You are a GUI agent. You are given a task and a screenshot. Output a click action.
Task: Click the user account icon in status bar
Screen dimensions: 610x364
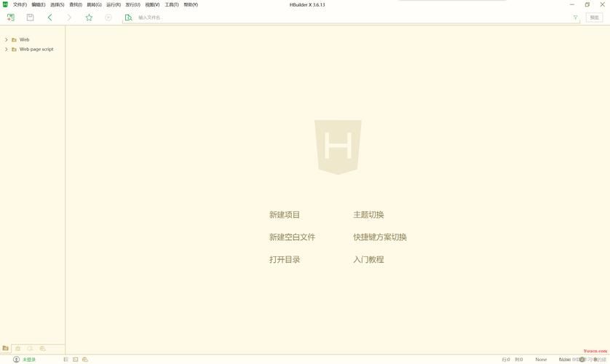[16, 360]
